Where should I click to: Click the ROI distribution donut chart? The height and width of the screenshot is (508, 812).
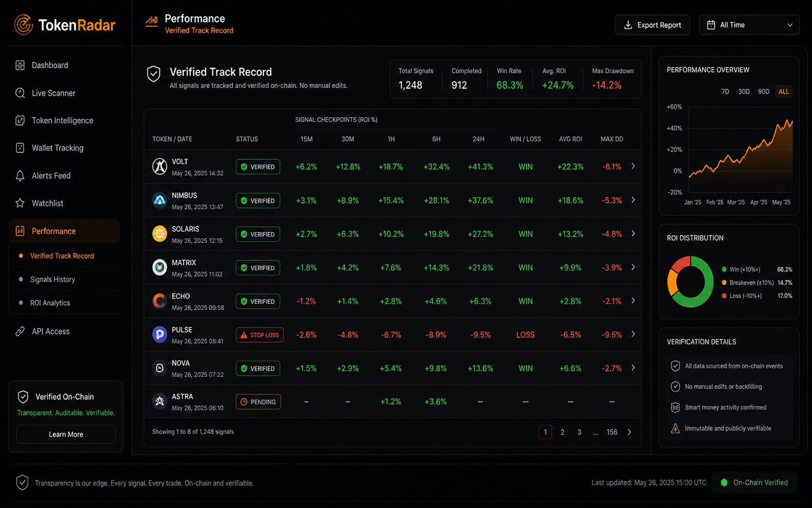[x=690, y=282]
